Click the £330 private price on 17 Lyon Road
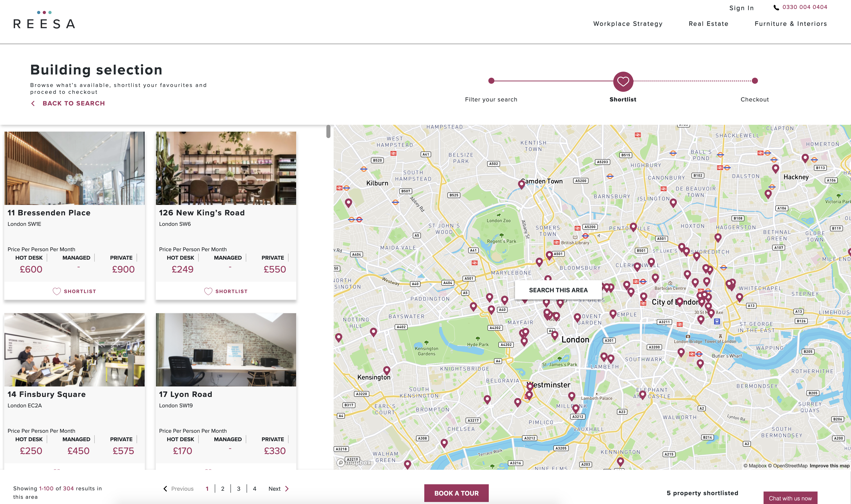This screenshot has width=851, height=504. [275, 451]
